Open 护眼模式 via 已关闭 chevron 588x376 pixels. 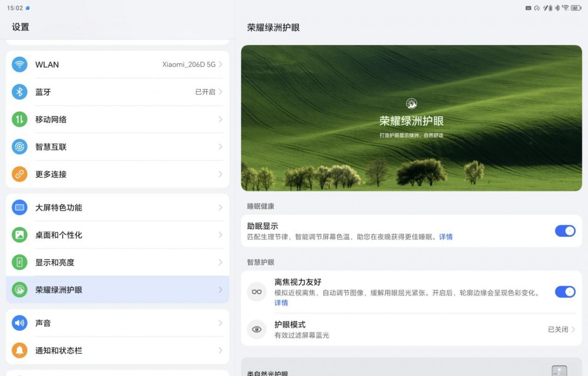pyautogui.click(x=573, y=329)
